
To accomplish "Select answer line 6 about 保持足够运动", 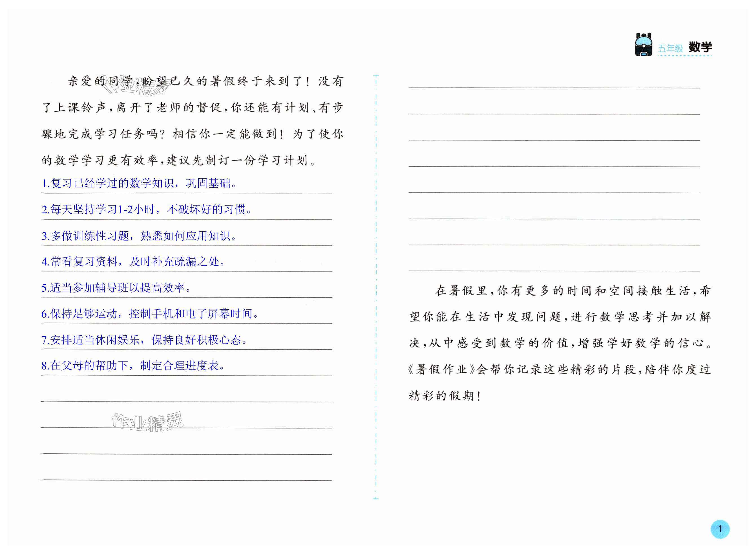I will [150, 314].
